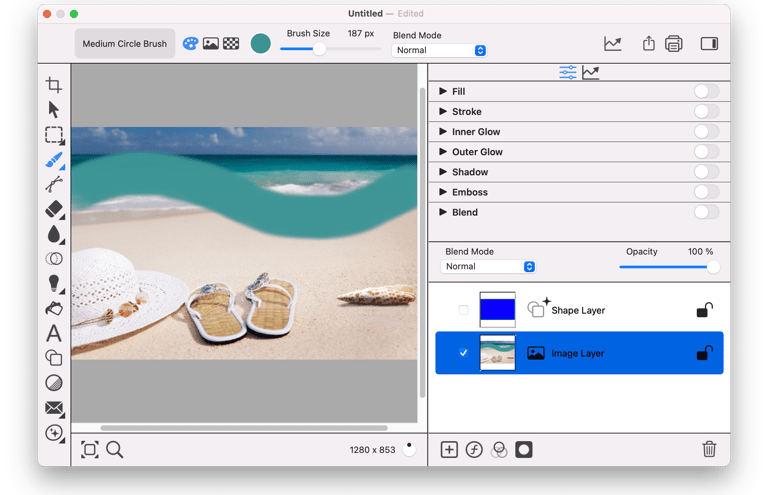
Task: Select the Shape Layer blue thumbnail
Action: pos(497,309)
